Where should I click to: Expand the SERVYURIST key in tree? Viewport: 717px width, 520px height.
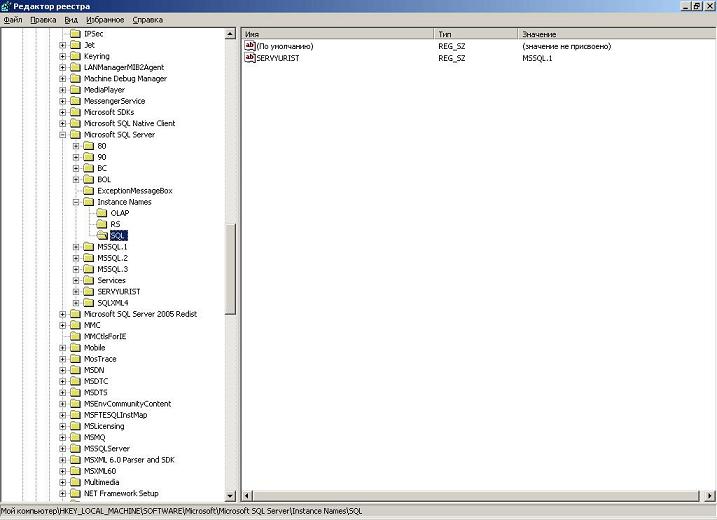coord(76,292)
